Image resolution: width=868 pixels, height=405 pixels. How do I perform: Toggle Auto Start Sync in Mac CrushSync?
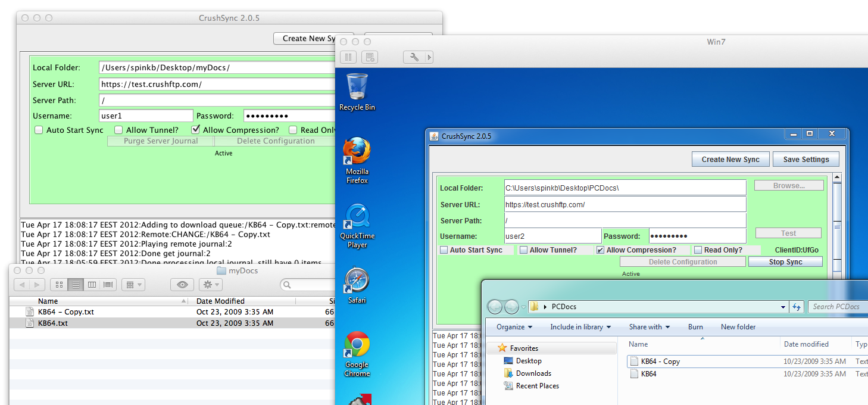[39, 130]
